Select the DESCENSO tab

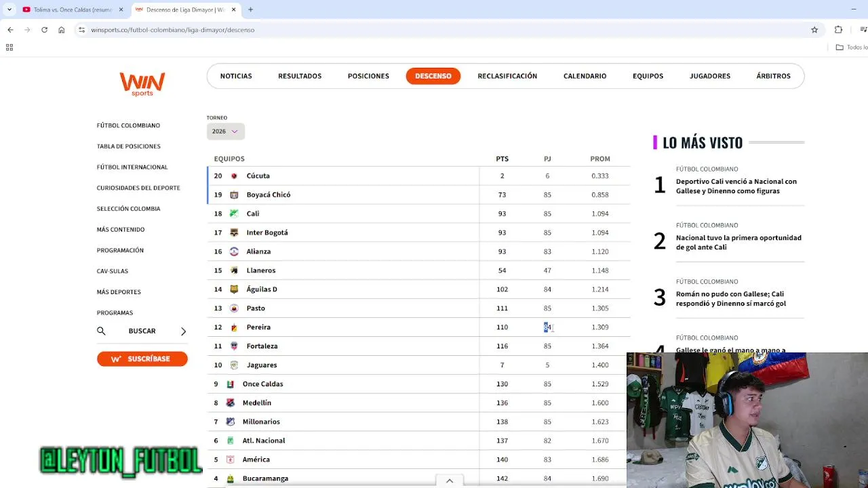433,76
